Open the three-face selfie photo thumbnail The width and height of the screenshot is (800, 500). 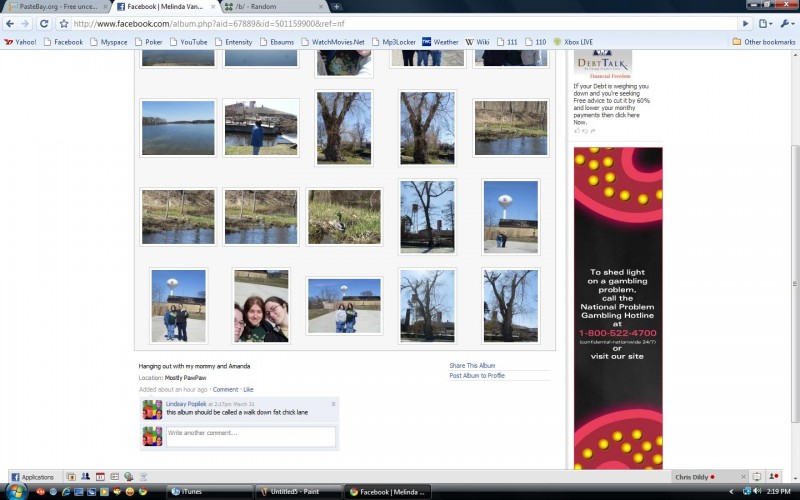[x=261, y=306]
